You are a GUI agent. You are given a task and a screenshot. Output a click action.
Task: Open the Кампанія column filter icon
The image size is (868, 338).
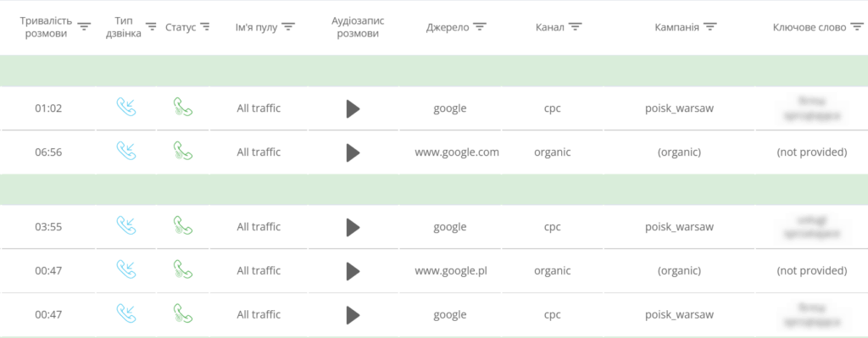pyautogui.click(x=710, y=27)
